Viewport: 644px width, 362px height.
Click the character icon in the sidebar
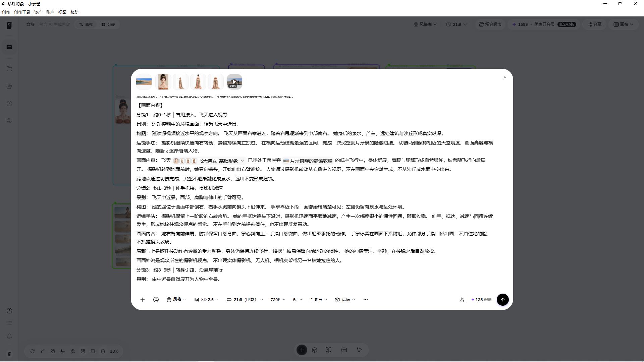[9, 86]
